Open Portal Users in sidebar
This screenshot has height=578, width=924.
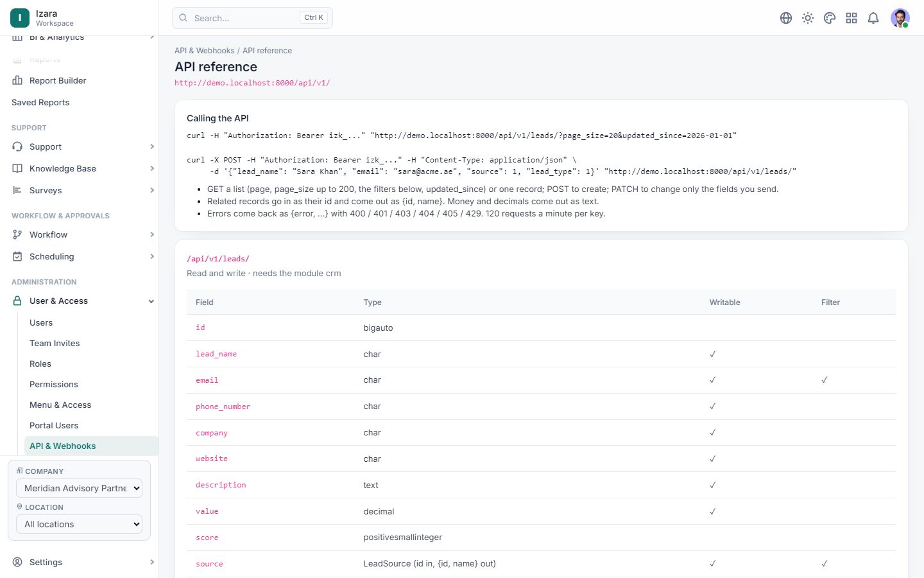(54, 425)
